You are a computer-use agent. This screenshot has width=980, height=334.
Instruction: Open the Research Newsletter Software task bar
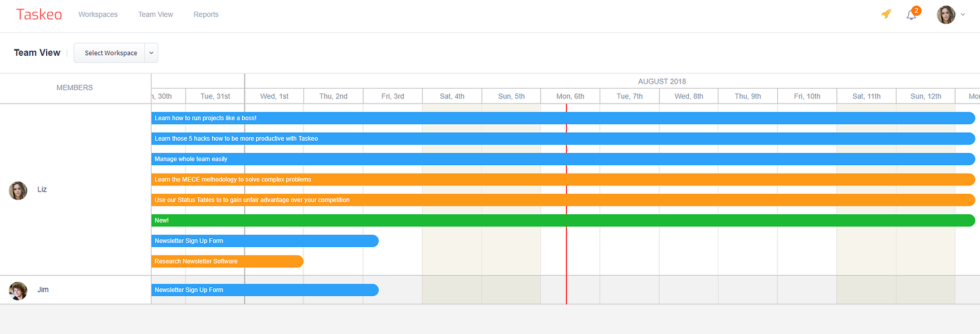point(227,261)
